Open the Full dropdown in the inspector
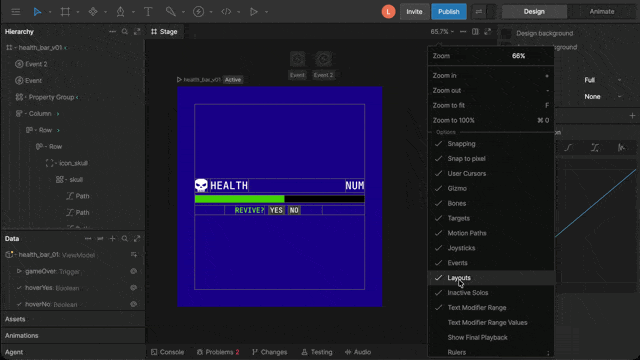This screenshot has height=360, width=640. [x=602, y=80]
